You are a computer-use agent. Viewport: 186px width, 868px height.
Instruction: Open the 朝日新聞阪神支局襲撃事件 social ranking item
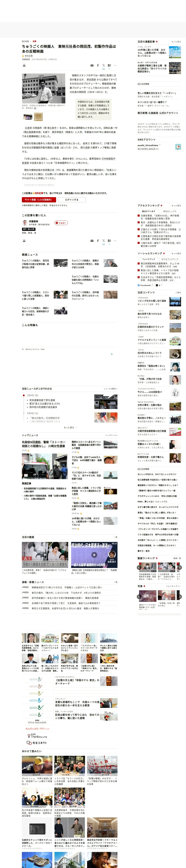(x=160, y=265)
